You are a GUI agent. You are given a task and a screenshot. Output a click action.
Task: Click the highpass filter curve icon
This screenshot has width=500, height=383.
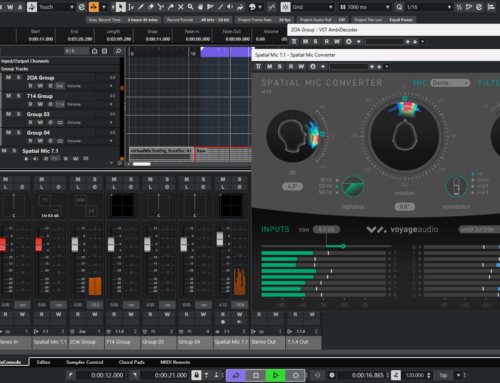(353, 186)
